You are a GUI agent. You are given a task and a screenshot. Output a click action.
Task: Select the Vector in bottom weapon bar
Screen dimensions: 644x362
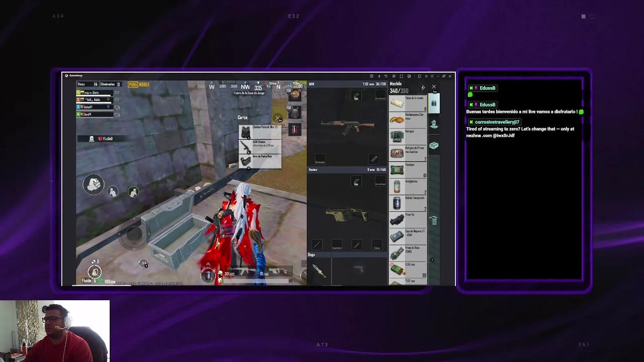[x=275, y=272]
